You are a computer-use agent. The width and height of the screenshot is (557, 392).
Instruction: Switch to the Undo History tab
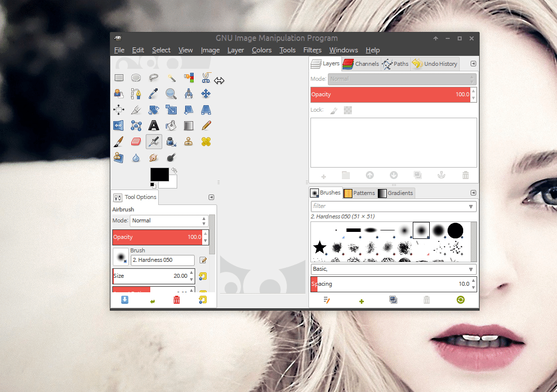[435, 64]
